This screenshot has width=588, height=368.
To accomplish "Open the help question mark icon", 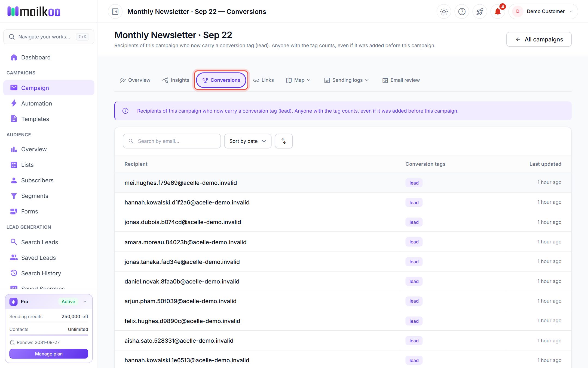I will point(462,11).
